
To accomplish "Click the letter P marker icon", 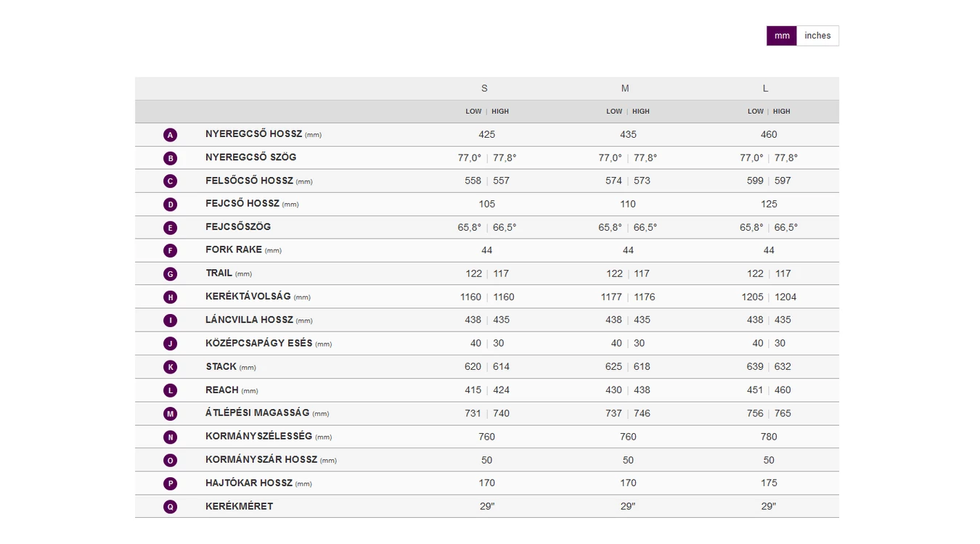I will 170,484.
